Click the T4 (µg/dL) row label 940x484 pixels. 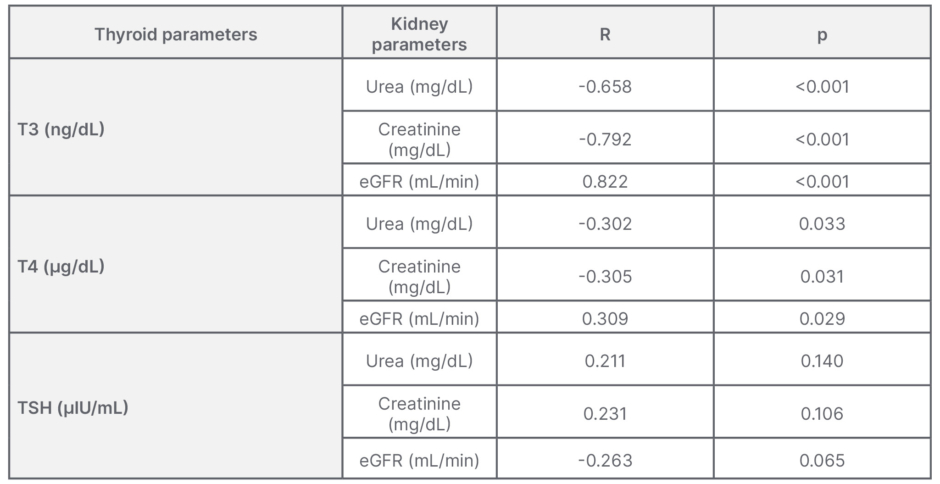pos(61,267)
